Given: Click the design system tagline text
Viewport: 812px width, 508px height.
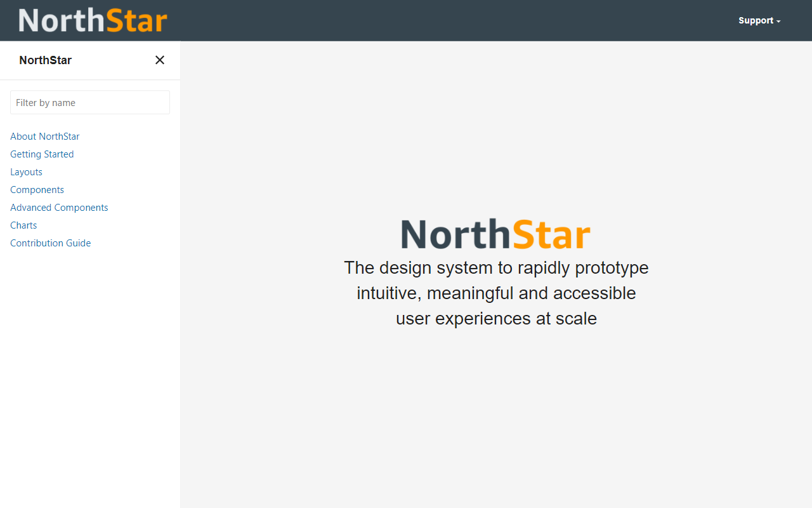Looking at the screenshot, I should point(496,293).
